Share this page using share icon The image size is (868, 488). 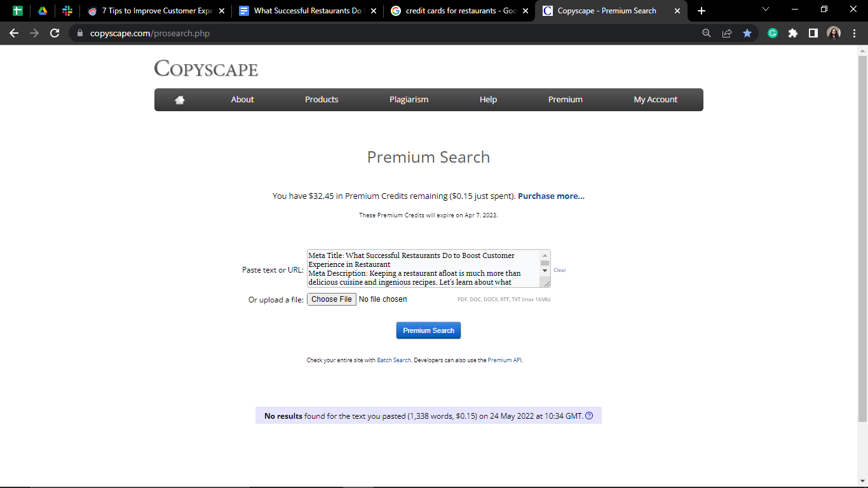pyautogui.click(x=727, y=33)
